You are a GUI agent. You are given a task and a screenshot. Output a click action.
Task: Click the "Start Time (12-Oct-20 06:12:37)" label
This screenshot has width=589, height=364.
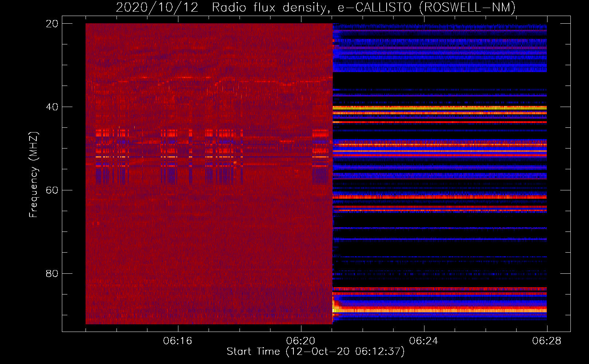(316, 351)
